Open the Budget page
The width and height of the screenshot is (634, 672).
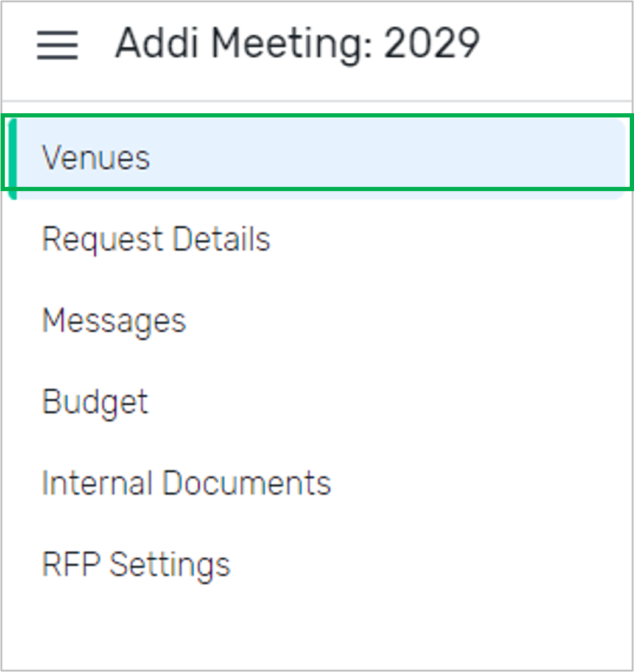[95, 402]
